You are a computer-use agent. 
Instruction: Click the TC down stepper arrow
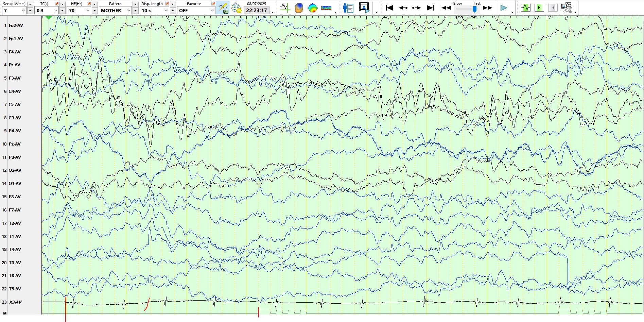62,11
